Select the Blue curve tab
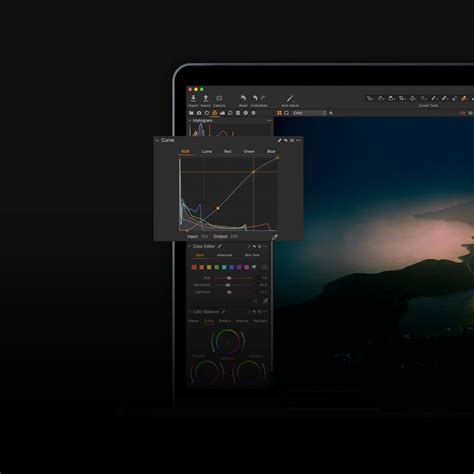 pyautogui.click(x=271, y=151)
